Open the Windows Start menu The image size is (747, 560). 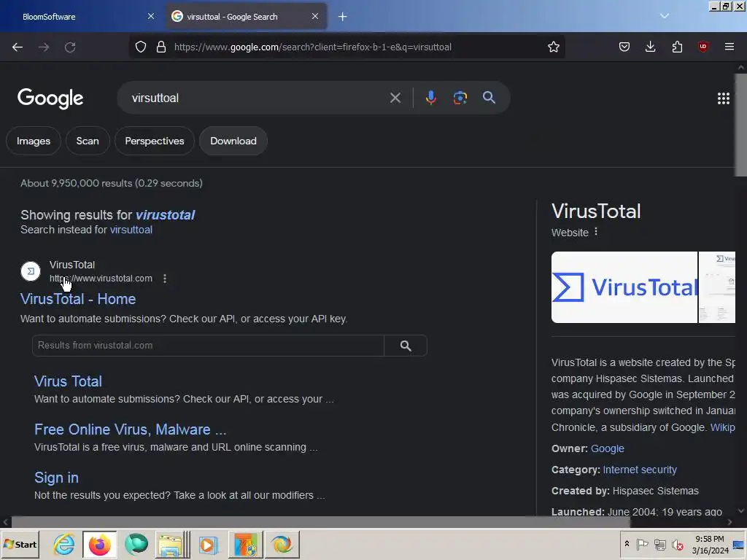tap(20, 544)
